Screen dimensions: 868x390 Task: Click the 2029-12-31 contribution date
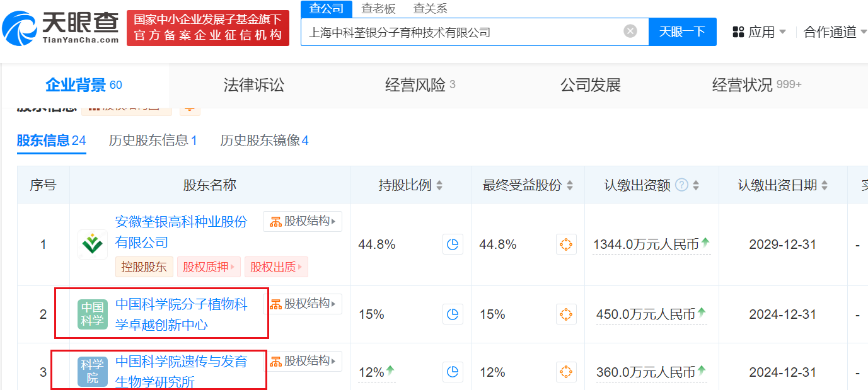click(x=783, y=244)
